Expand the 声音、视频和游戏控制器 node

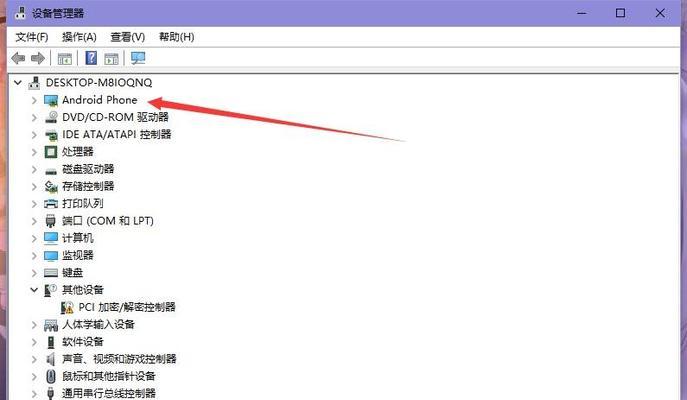[34, 359]
